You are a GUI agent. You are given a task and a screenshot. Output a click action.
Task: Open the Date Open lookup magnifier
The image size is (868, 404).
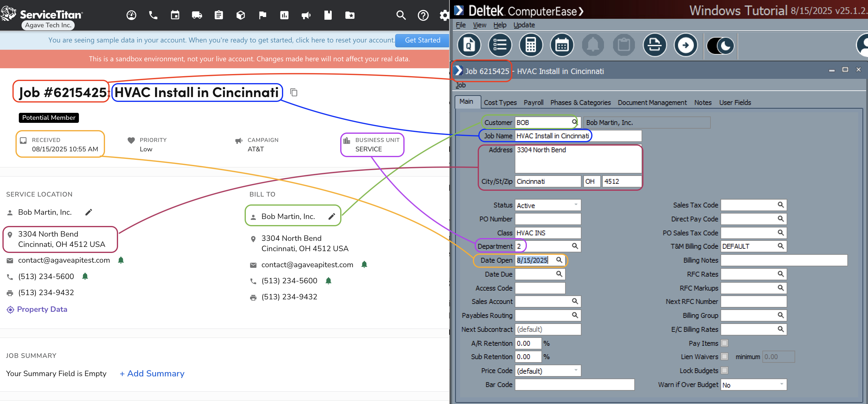coord(559,260)
